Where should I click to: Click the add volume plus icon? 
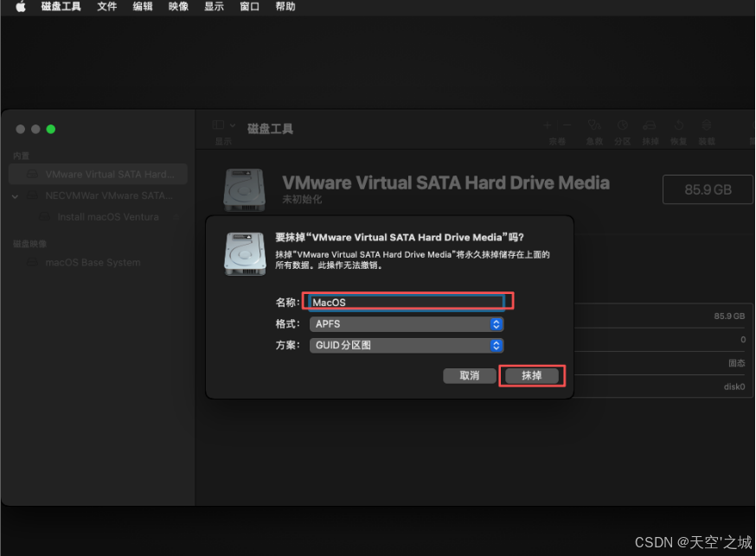click(548, 125)
